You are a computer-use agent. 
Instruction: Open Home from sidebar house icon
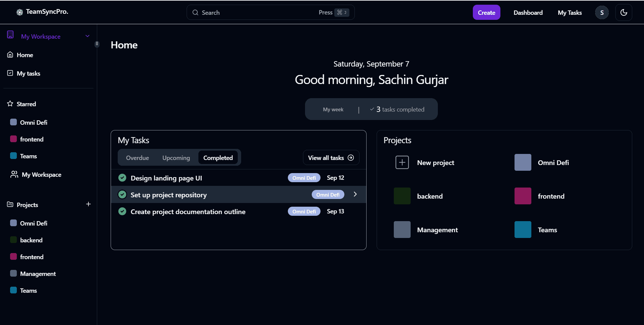click(10, 54)
